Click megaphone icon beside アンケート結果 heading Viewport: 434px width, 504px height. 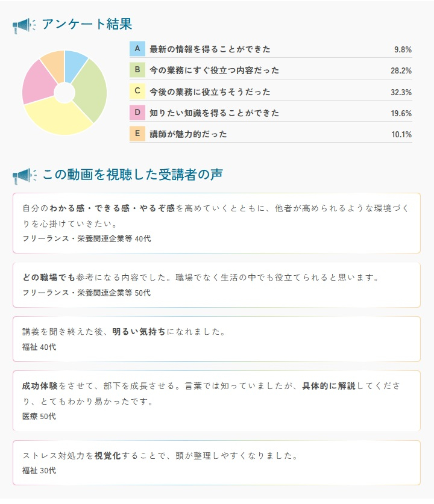coord(24,25)
